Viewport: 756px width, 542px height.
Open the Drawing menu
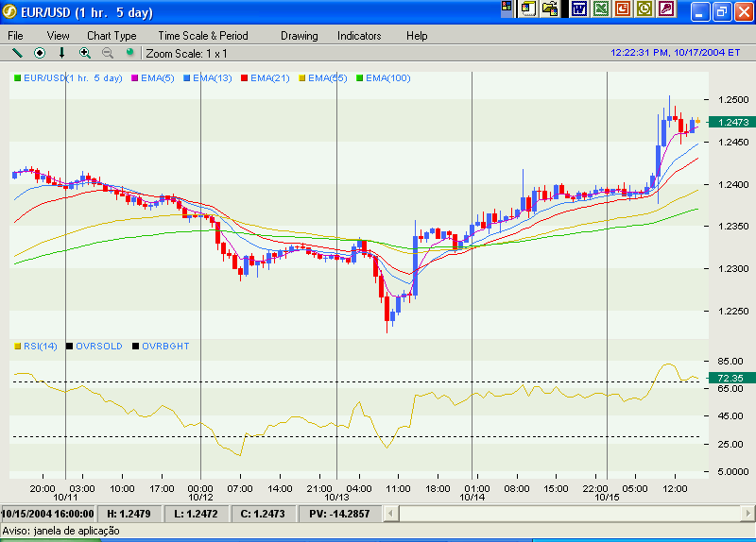(299, 35)
